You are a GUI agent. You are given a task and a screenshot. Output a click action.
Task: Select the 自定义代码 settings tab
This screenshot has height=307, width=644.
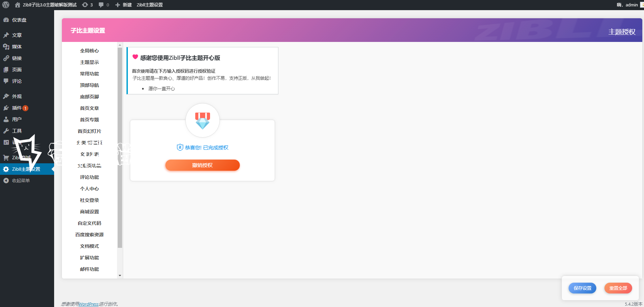[x=90, y=223]
